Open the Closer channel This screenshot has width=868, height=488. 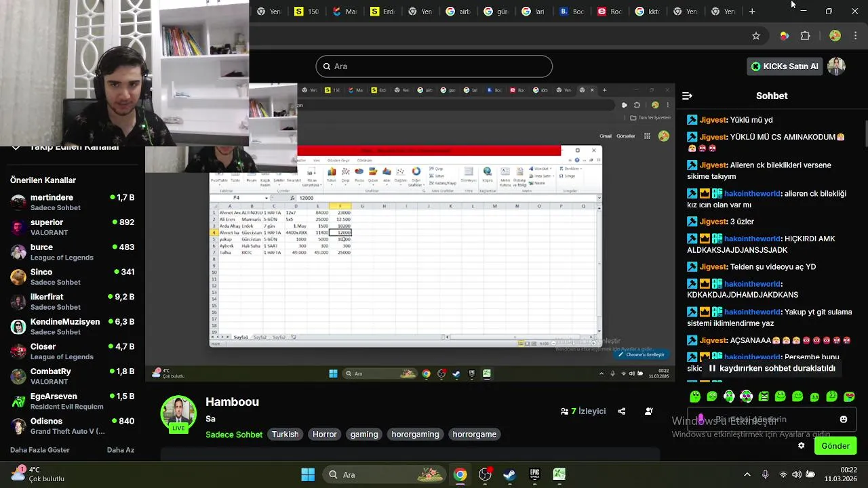pos(73,351)
